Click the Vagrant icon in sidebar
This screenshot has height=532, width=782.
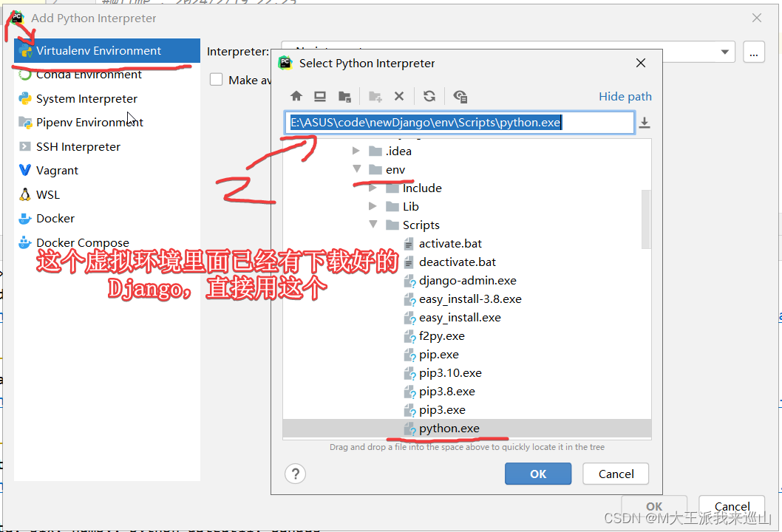[25, 170]
